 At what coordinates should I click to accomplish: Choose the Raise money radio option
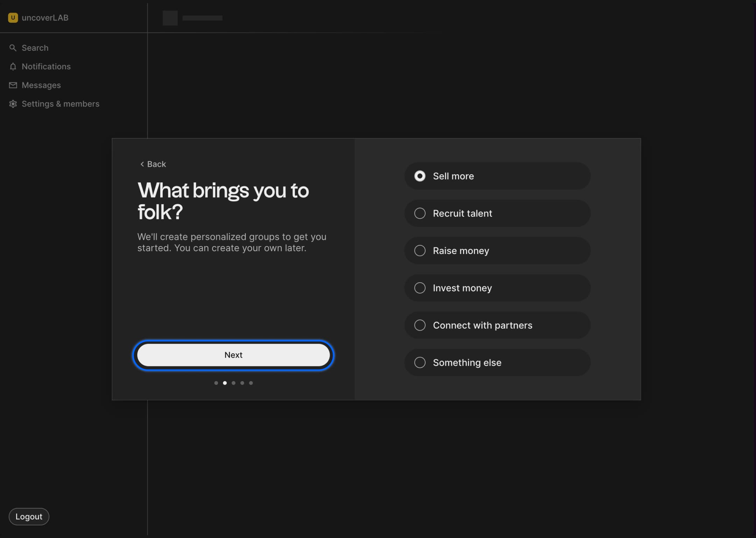497,250
